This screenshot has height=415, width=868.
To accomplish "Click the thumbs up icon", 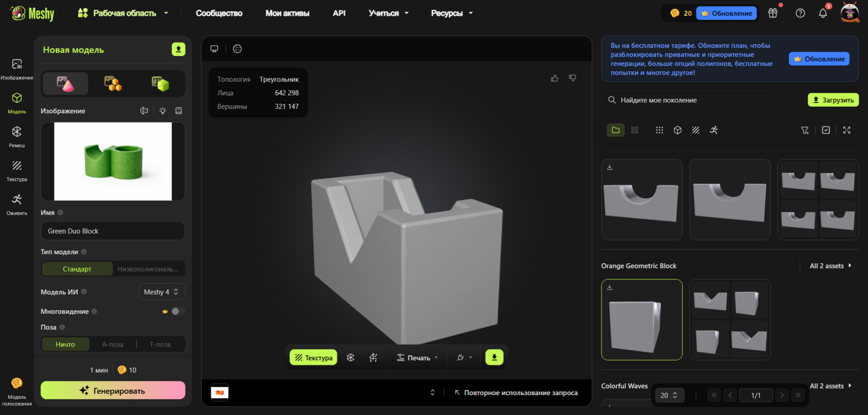I will (x=554, y=78).
